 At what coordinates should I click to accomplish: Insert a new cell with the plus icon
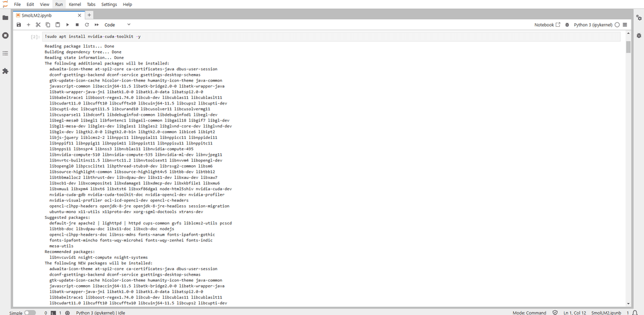tap(29, 25)
